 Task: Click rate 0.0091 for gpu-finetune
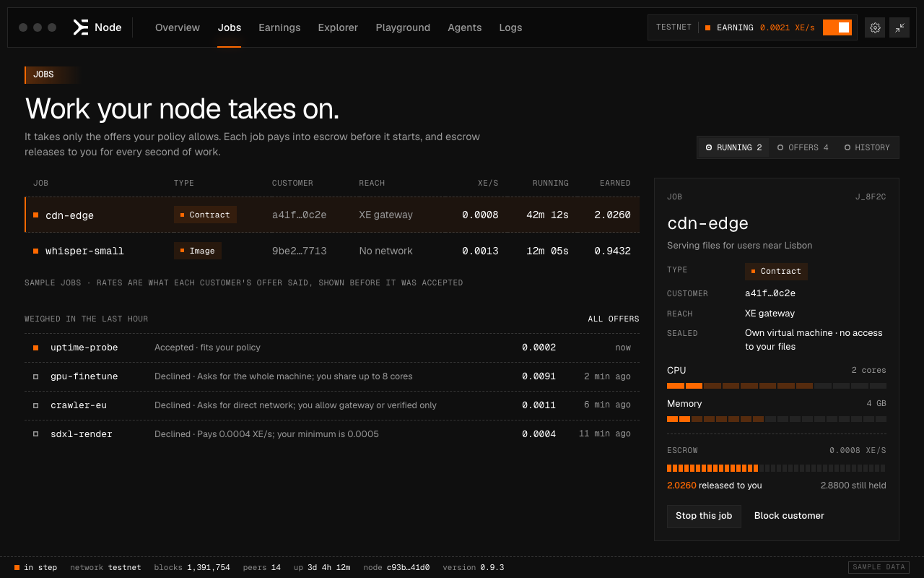[x=539, y=376]
